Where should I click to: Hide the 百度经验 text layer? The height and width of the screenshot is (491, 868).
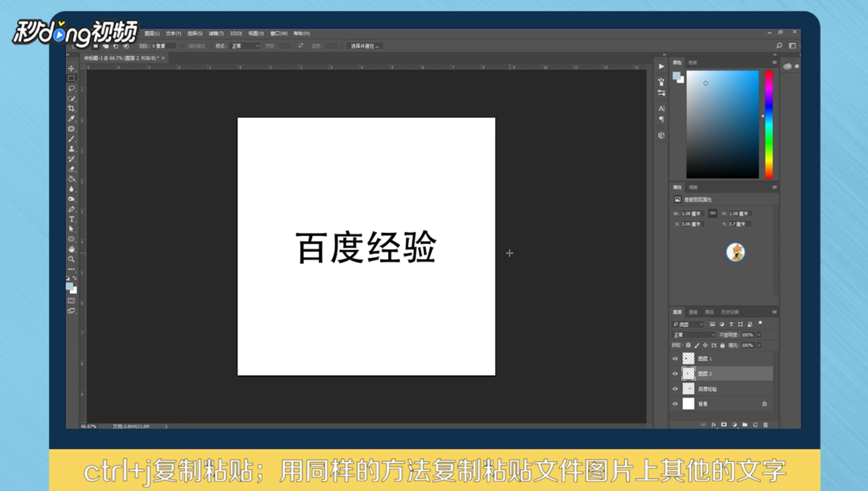[675, 389]
